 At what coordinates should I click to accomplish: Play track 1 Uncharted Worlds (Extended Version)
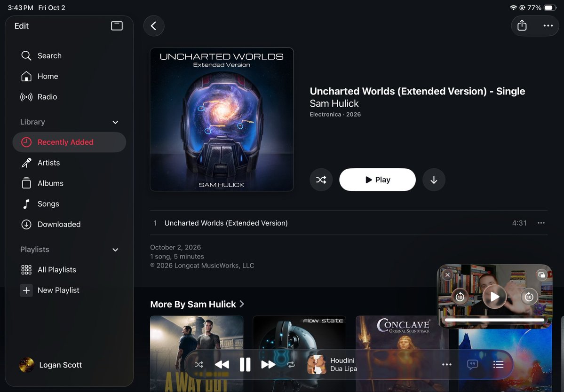tap(349, 223)
